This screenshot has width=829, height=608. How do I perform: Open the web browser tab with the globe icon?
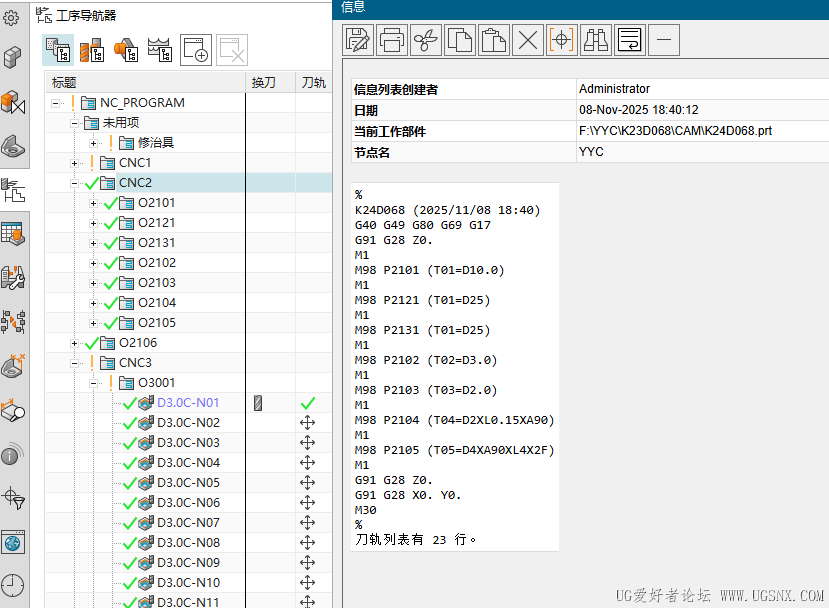pyautogui.click(x=15, y=543)
